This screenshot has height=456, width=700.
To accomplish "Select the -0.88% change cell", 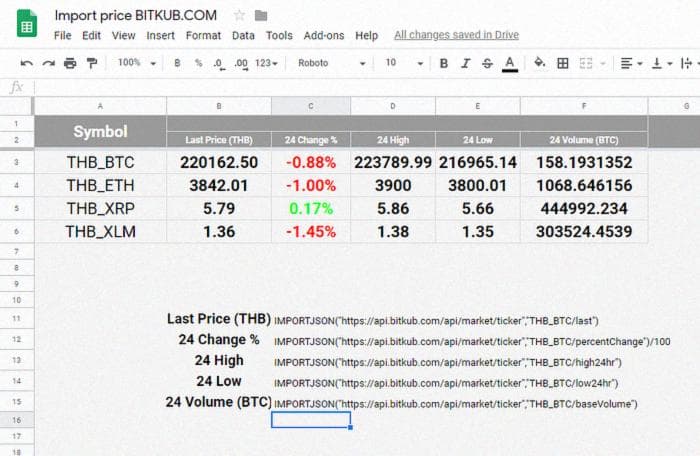I will coord(311,162).
